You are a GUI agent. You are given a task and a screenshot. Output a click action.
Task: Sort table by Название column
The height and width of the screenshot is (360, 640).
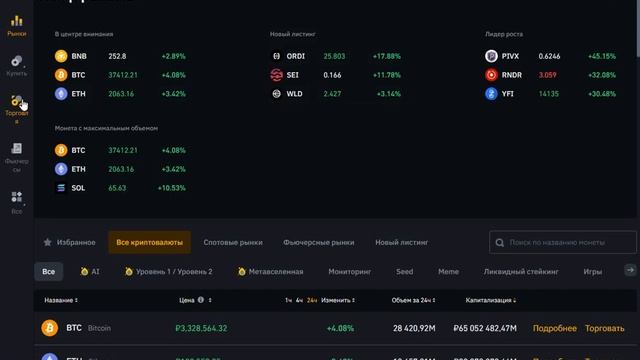coord(61,300)
